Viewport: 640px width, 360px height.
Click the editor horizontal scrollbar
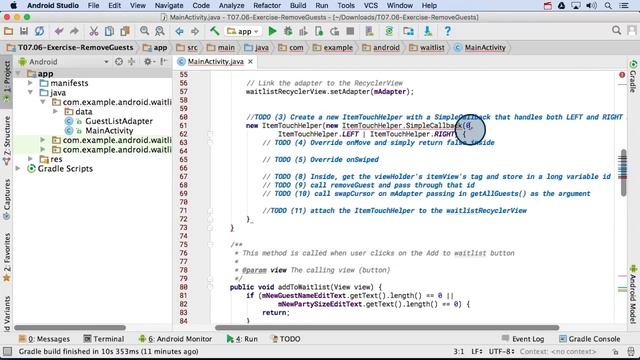pos(387,327)
